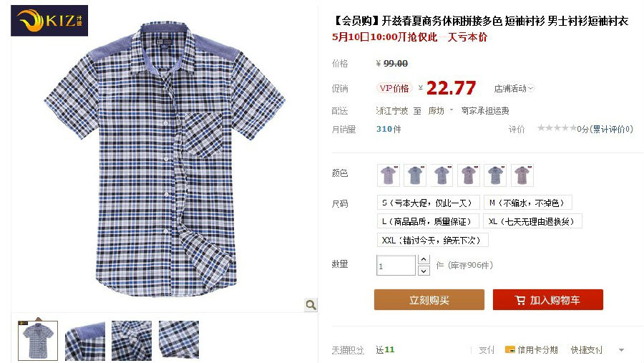Expand the payment options arrow

point(621,350)
